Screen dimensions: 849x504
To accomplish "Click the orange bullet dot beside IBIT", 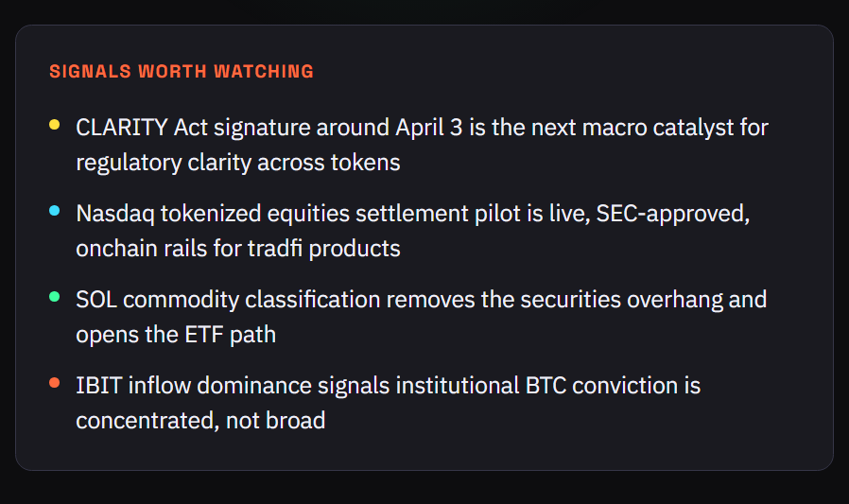I will pyautogui.click(x=55, y=382).
